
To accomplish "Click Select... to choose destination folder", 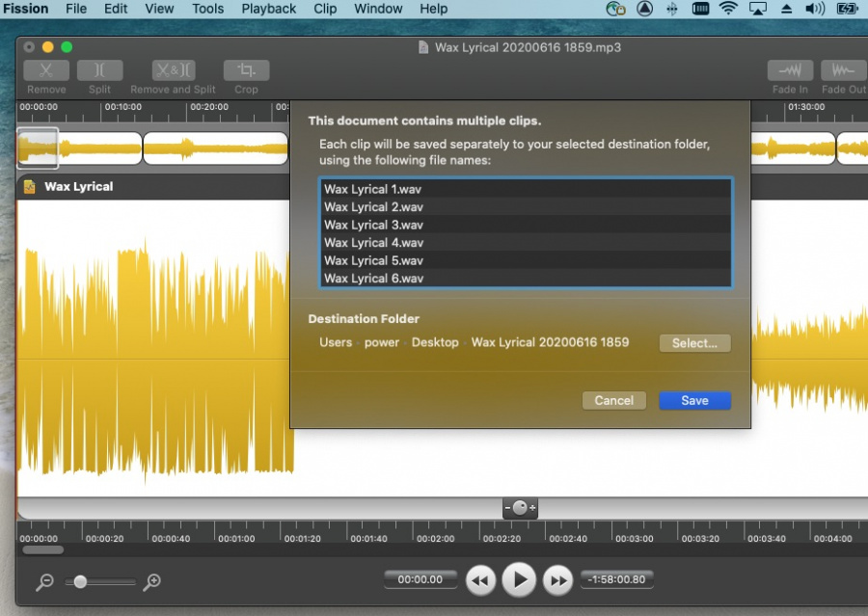I will coord(694,343).
